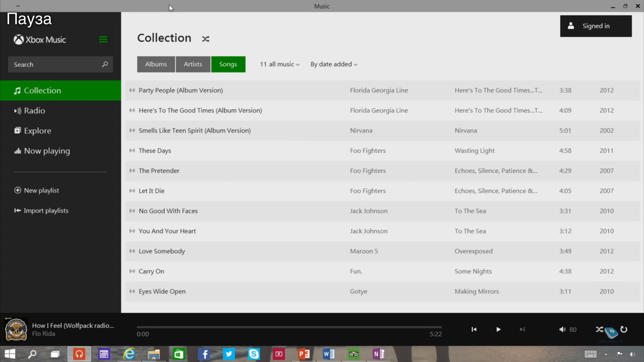Screen dimensions: 644x362
Task: Shuffle the Collection with header shuffle icon
Action: 206,39
